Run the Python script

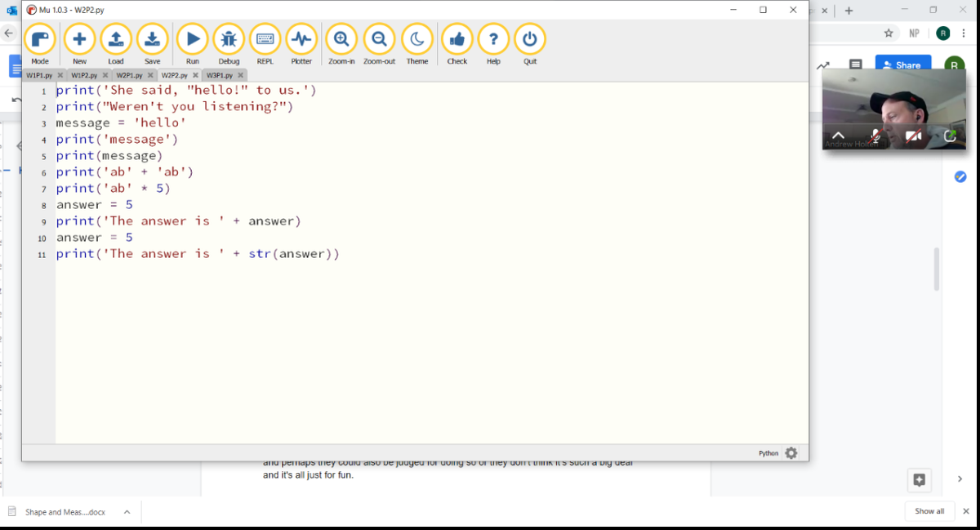pos(193,39)
